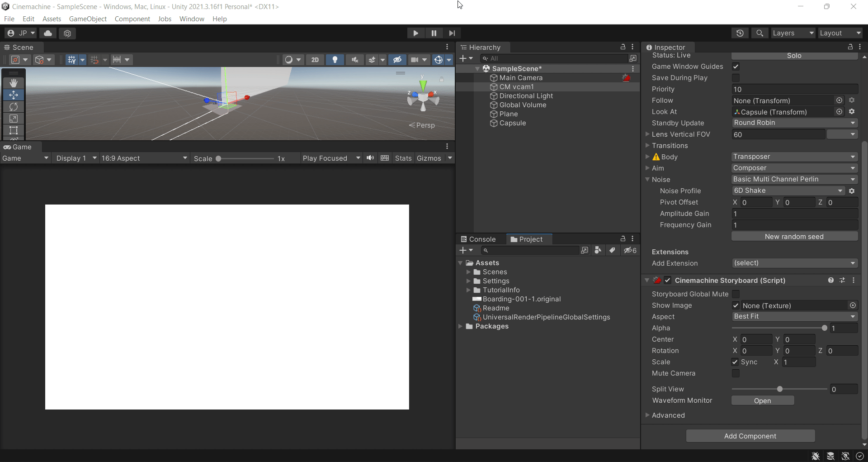Select the Move tool
Viewport: 868px width, 462px height.
point(14,95)
